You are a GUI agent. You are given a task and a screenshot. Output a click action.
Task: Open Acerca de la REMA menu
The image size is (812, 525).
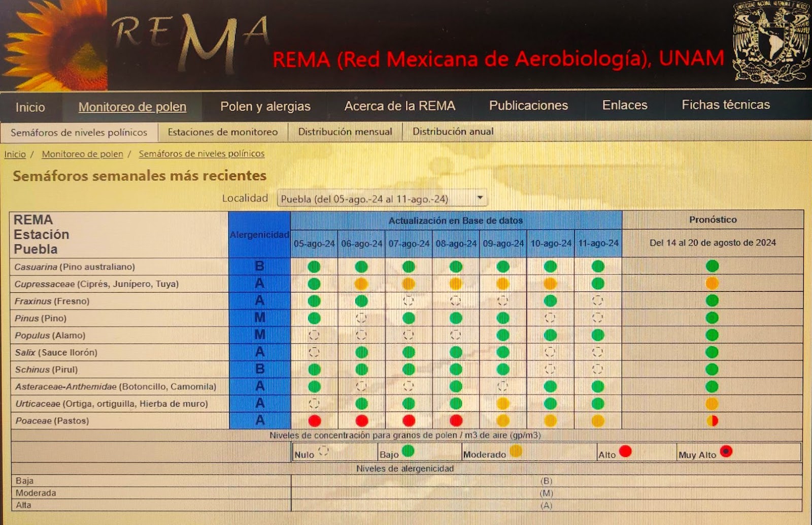pyautogui.click(x=400, y=106)
